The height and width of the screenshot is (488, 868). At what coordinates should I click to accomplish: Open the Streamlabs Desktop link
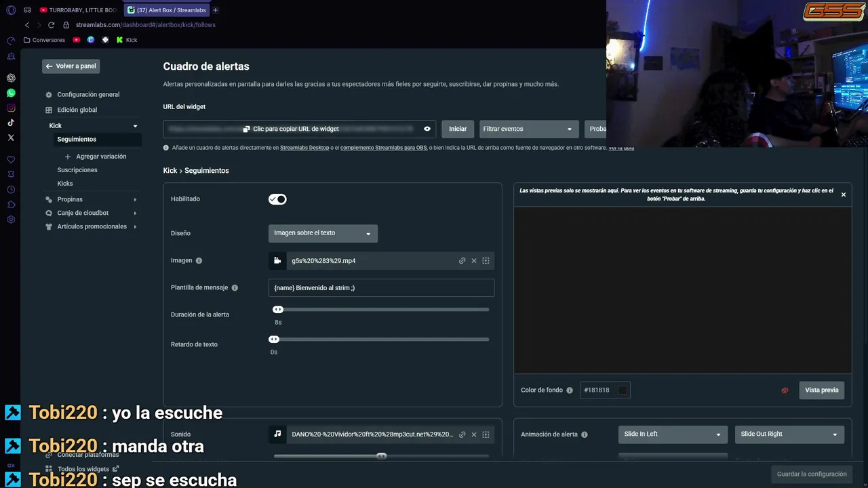pyautogui.click(x=304, y=148)
